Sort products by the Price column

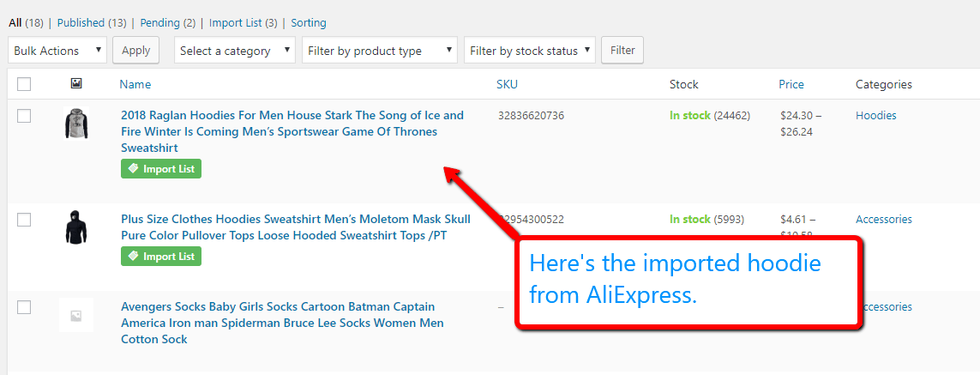pos(791,84)
